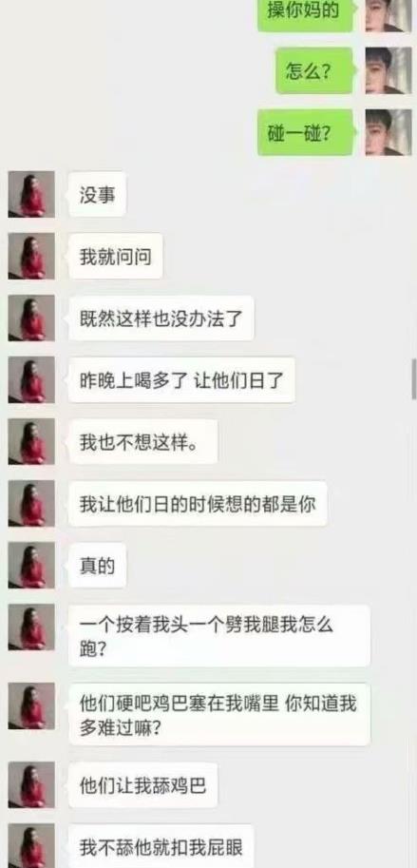Screen dimensions: 417x868
Task: Tap the partially visible avatar at the very top
Action: 389,15
